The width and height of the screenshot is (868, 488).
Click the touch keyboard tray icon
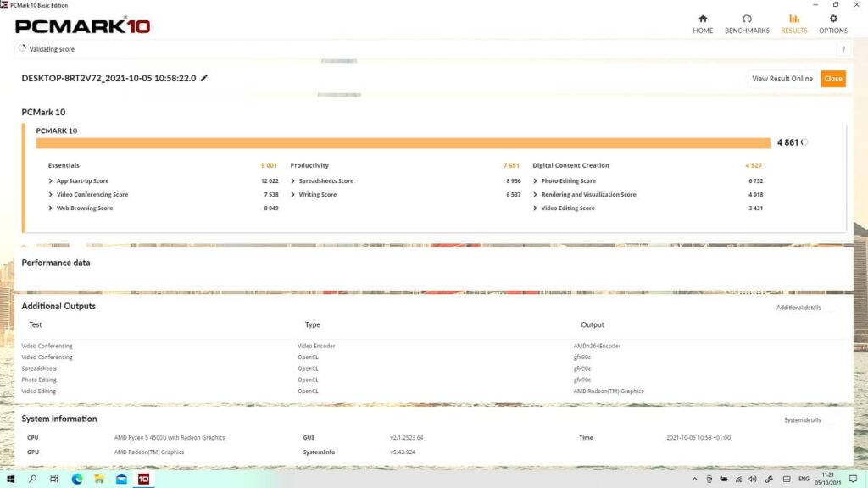tap(786, 480)
